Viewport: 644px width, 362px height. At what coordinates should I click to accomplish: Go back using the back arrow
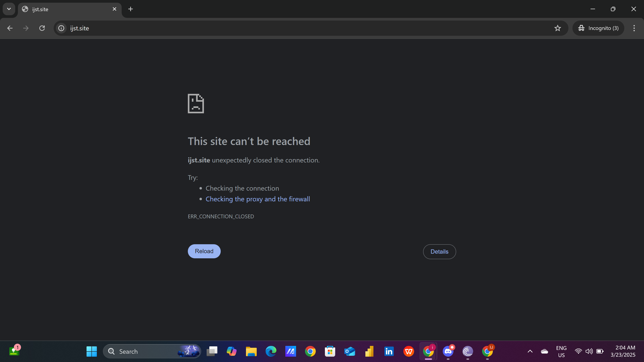(x=10, y=28)
